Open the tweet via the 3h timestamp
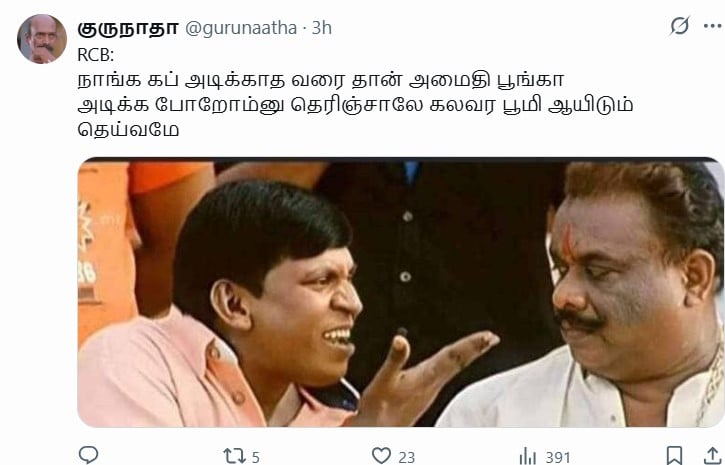 322,28
